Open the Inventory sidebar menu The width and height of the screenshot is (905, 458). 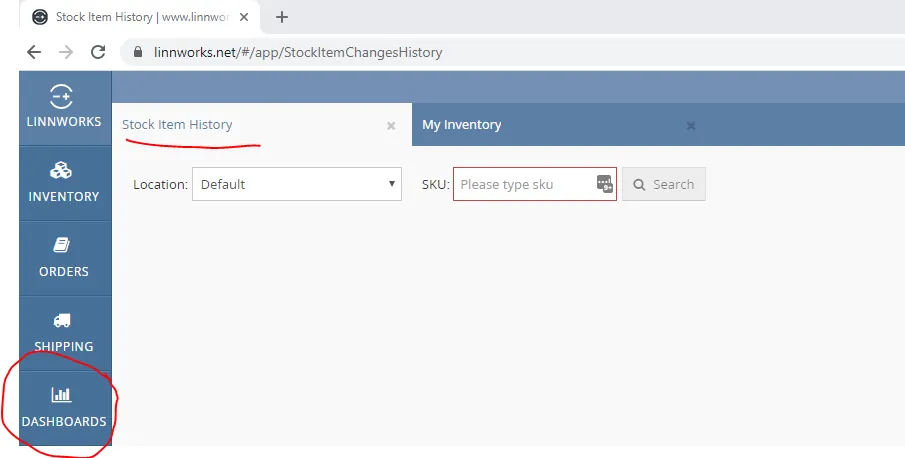click(x=65, y=183)
